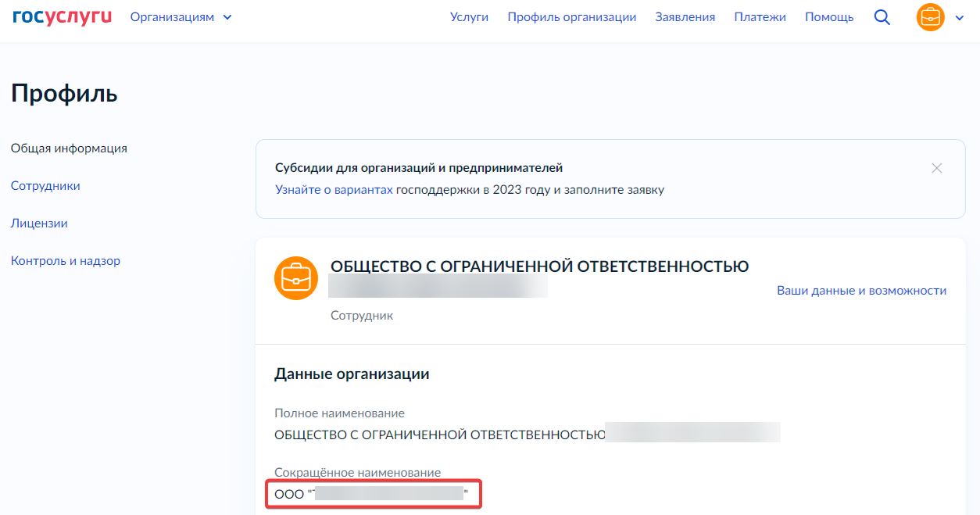Click the ООО short name value

371,494
